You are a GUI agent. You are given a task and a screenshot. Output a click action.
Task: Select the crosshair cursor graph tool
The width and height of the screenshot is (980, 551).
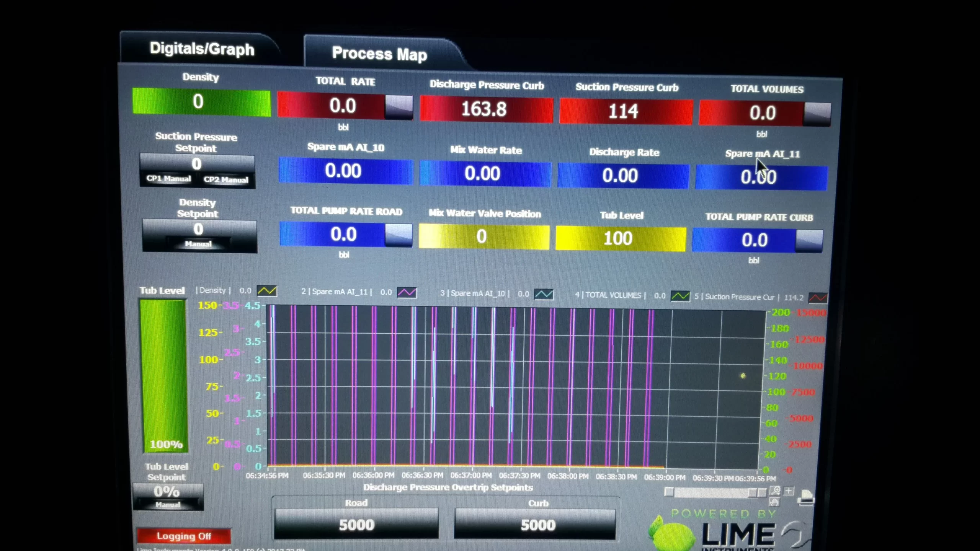tap(789, 491)
